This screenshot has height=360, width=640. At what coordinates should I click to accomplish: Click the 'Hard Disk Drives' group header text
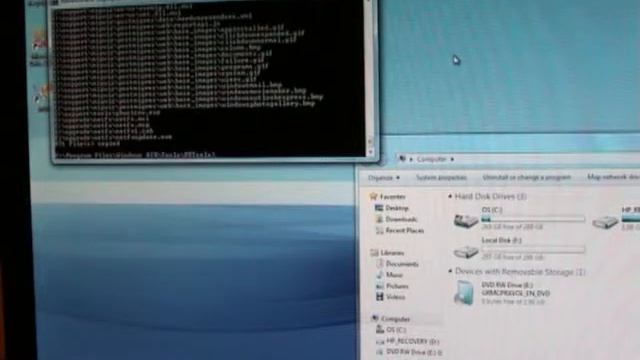(491, 196)
